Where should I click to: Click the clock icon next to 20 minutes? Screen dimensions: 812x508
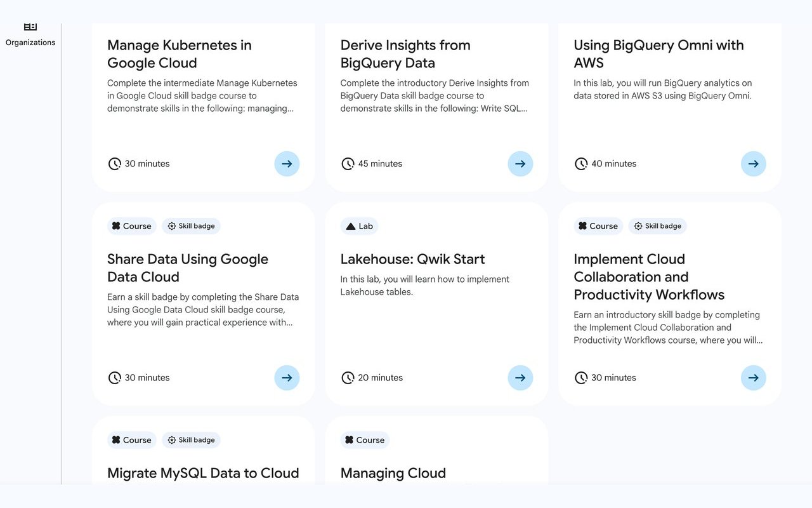point(348,378)
